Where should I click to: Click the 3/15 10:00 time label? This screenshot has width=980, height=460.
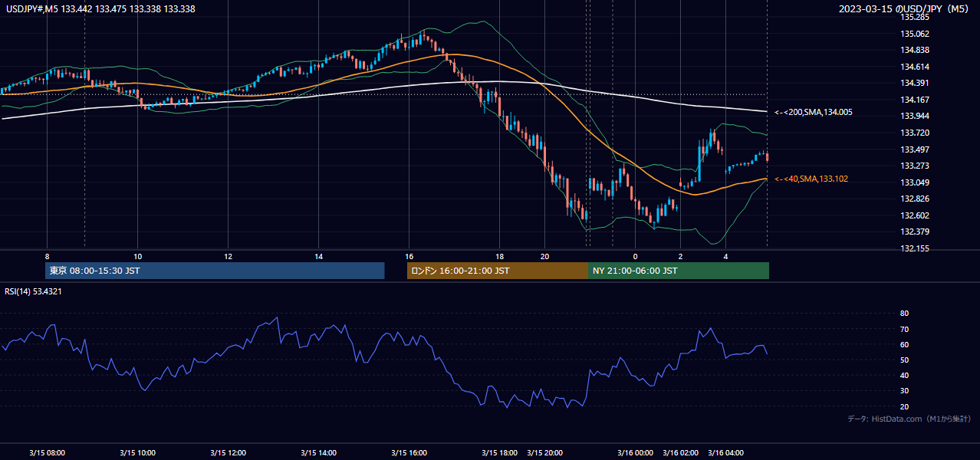click(137, 452)
